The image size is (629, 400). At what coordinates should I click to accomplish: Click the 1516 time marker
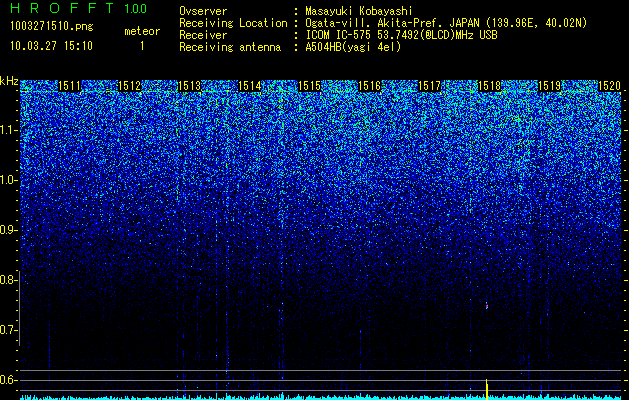pyautogui.click(x=369, y=86)
